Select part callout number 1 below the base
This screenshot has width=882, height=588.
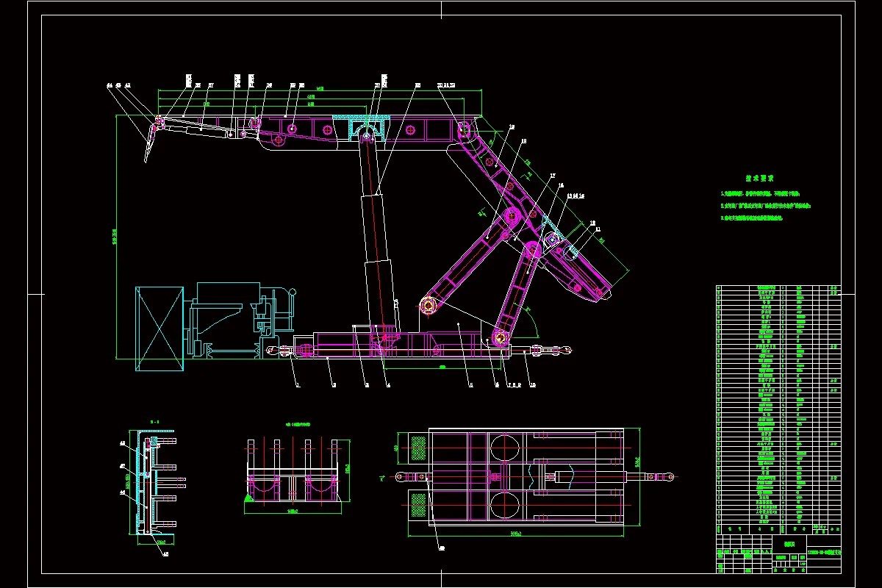coord(298,384)
